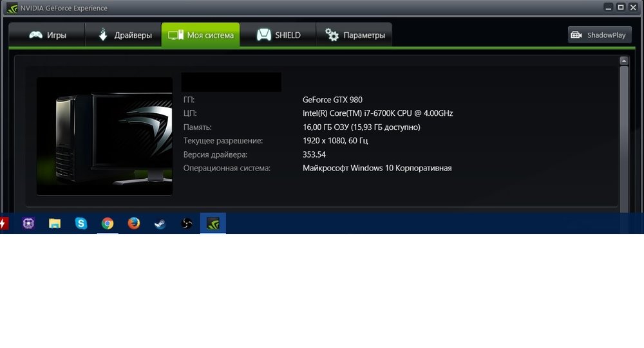Open Google Chrome in the taskbar
This screenshot has height=348, width=644.
coord(108,223)
